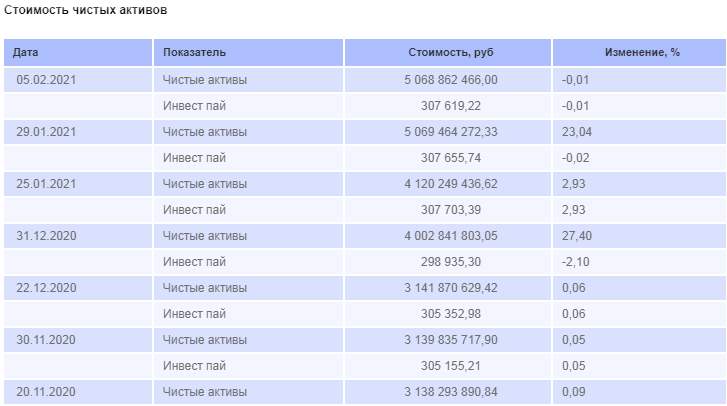Image resolution: width=727 pixels, height=406 pixels.
Task: Click the 27,40 change percentage
Action: [577, 235]
